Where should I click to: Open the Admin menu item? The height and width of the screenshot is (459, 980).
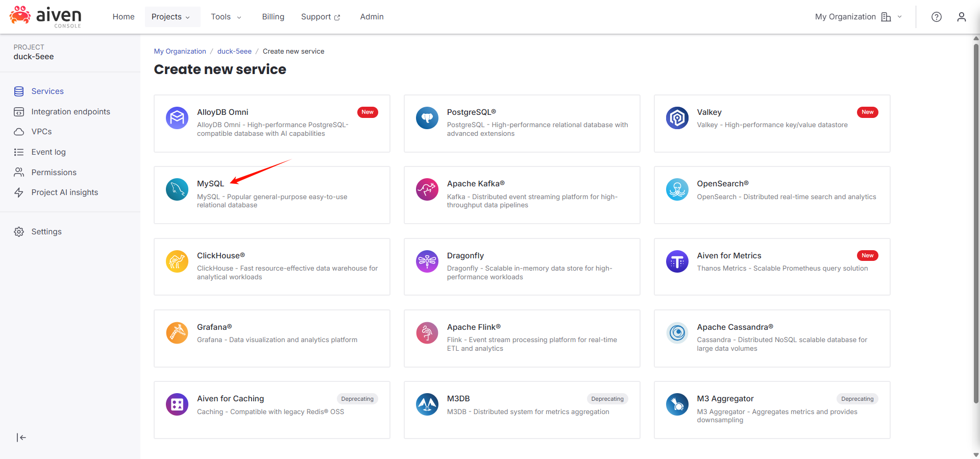click(x=372, y=17)
